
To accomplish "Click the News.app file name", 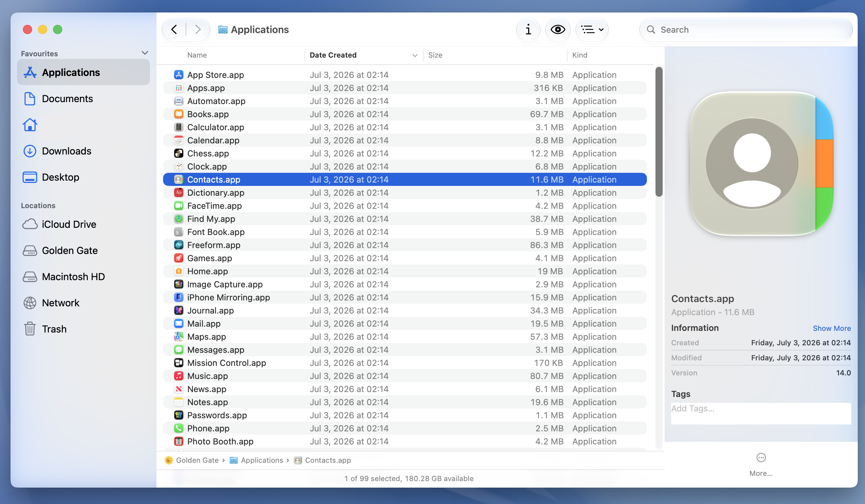I will [x=207, y=389].
